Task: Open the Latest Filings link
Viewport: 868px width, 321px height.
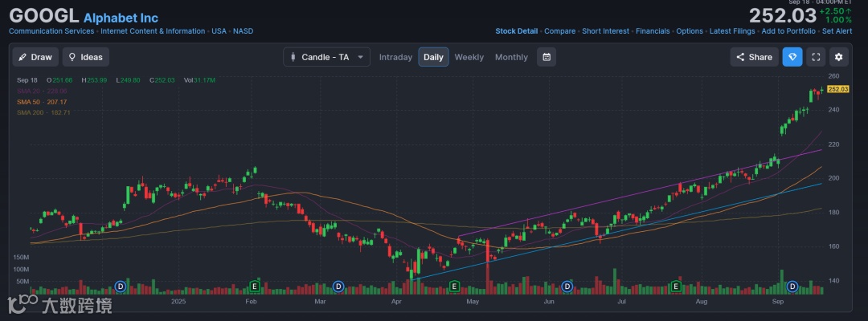Action: tap(732, 31)
